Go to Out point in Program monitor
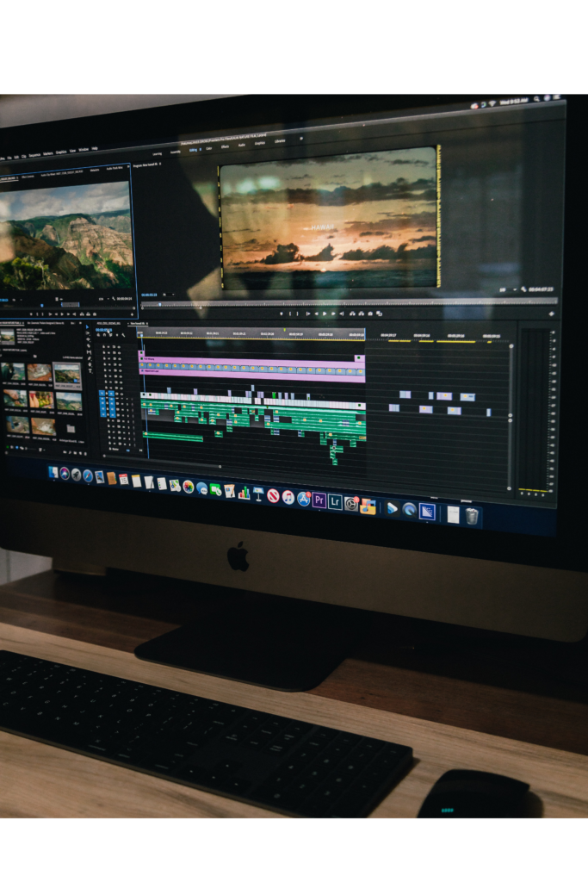 click(342, 314)
